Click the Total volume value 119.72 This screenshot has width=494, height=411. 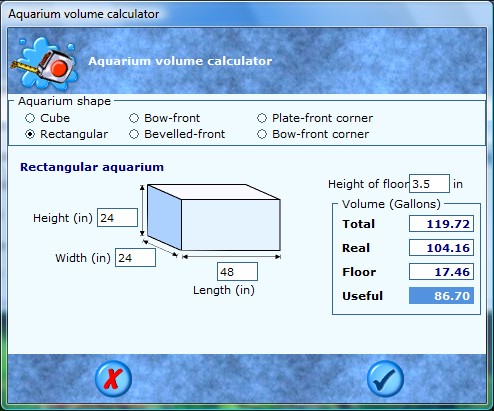tap(441, 224)
